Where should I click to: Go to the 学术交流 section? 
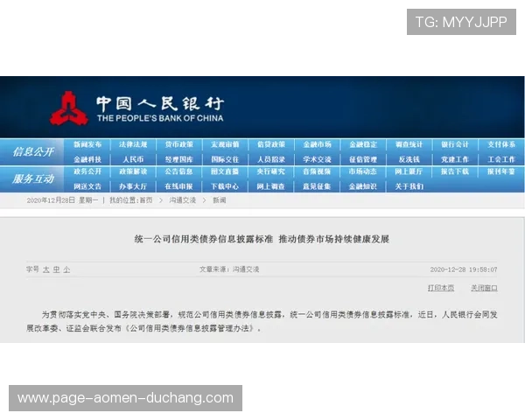[x=317, y=159]
